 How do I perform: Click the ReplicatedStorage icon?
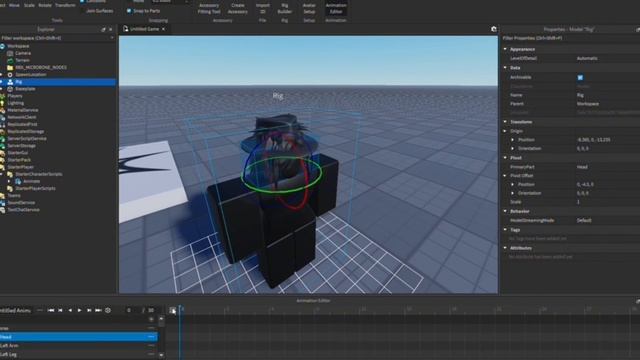pos(3,132)
